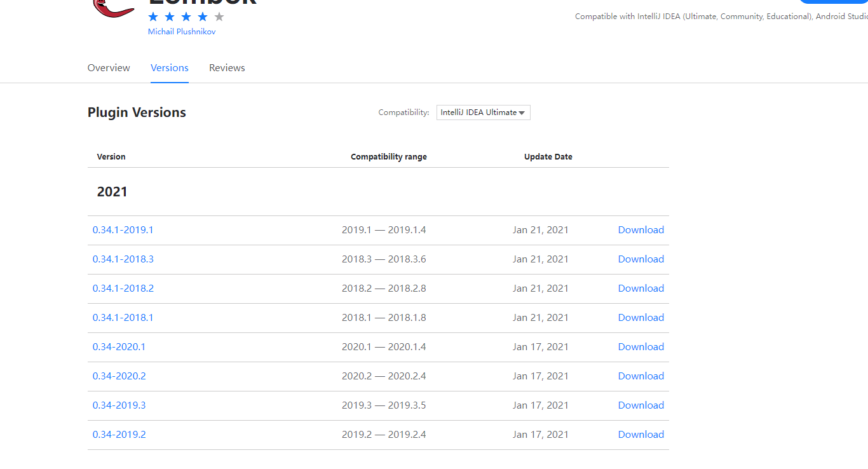Download plugin version 0.34-2020.1
868x469 pixels.
[x=641, y=347]
